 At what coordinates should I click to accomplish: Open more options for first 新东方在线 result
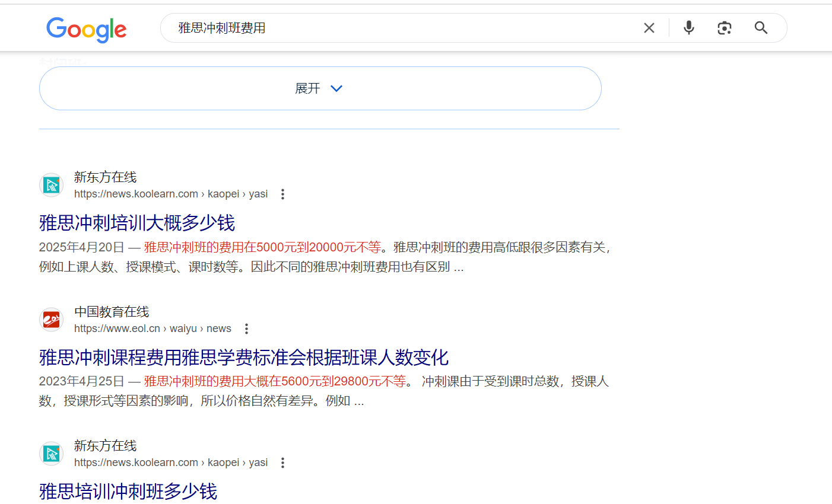[x=283, y=194]
